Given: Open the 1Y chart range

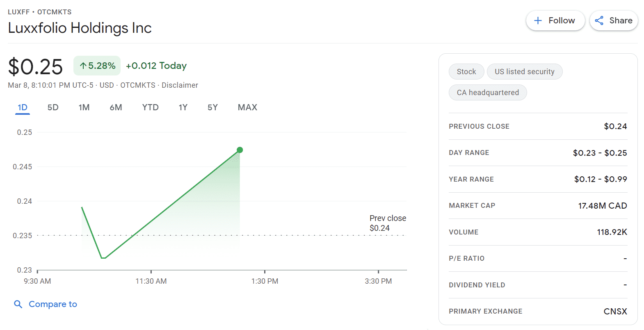Looking at the screenshot, I should (183, 107).
